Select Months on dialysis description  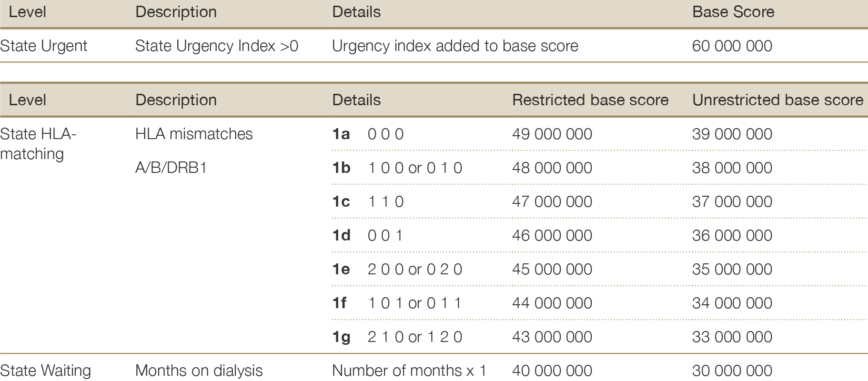click(x=199, y=371)
